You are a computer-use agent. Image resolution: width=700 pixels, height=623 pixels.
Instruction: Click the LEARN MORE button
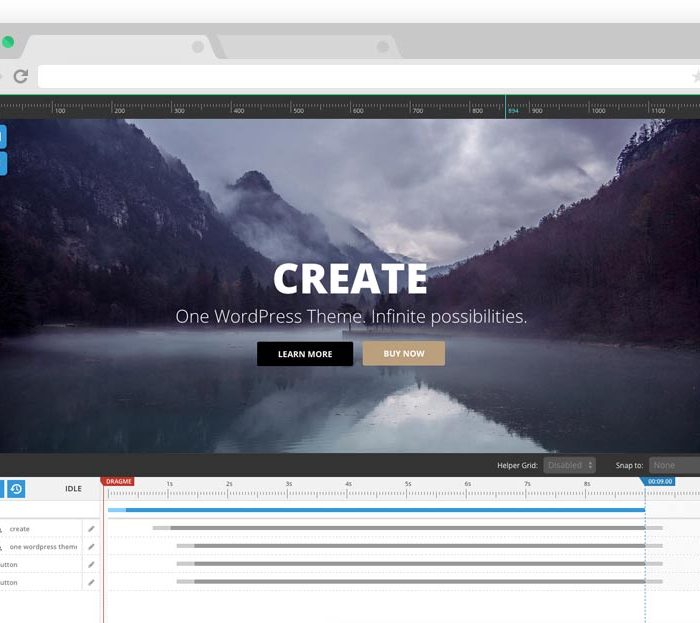tap(305, 354)
